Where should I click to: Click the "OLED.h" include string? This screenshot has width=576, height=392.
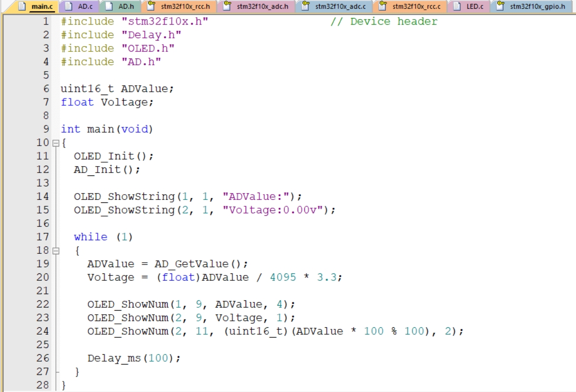click(x=148, y=48)
